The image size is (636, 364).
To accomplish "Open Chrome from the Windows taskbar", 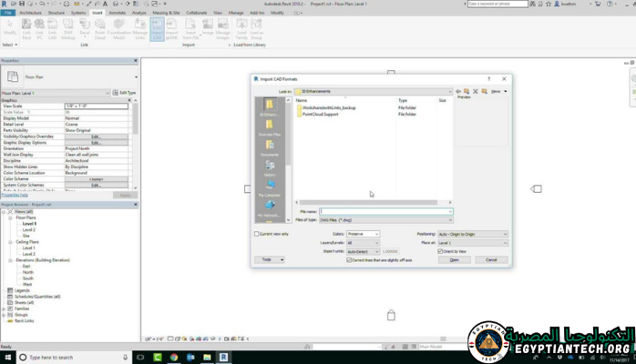I will point(174,357).
